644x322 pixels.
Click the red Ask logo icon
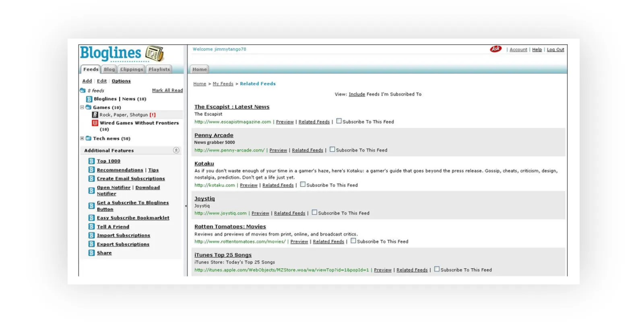(x=495, y=49)
